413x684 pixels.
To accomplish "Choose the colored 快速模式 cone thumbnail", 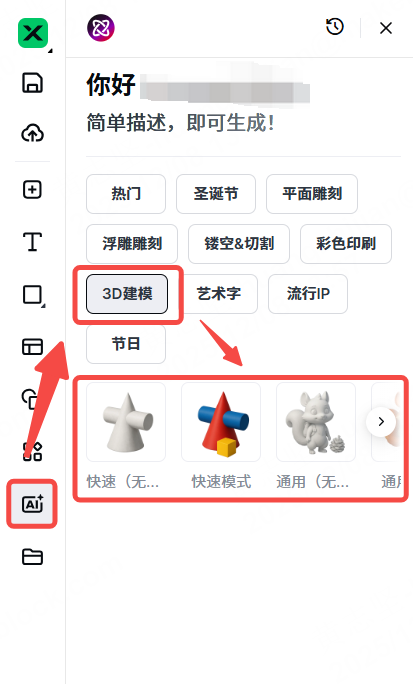I will point(221,422).
